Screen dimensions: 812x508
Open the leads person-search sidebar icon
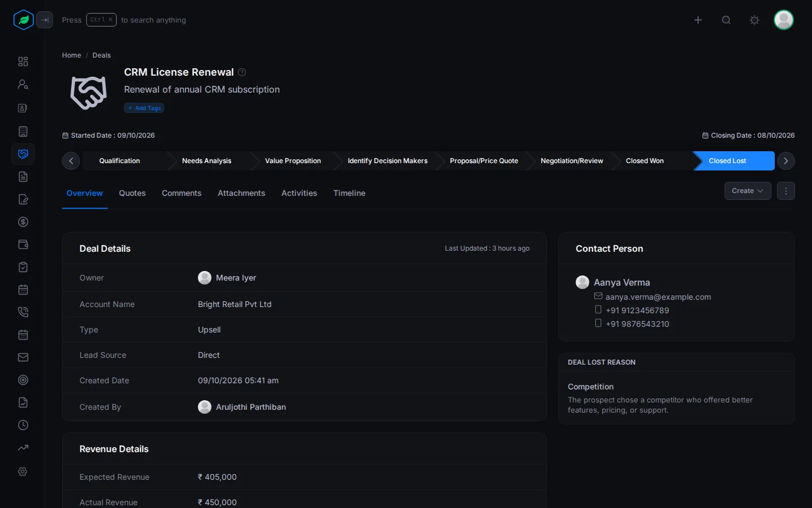pyautogui.click(x=23, y=84)
